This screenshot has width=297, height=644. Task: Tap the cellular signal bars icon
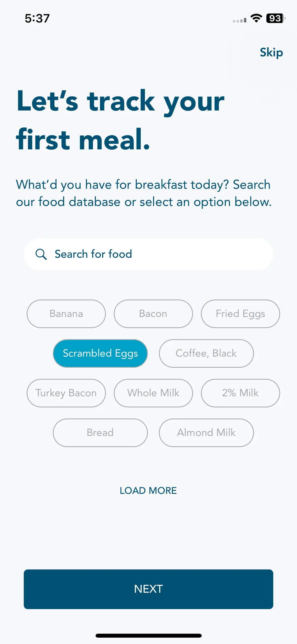click(x=239, y=20)
